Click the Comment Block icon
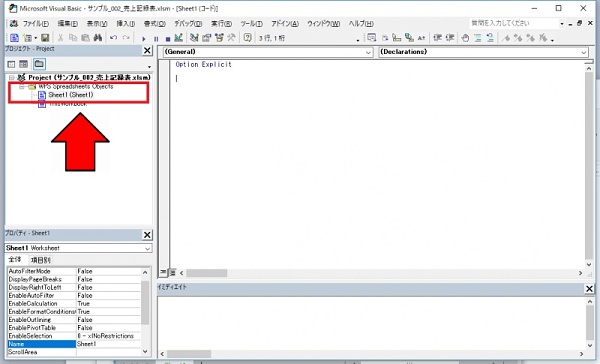Screen dimensions: 600x364 point(478,38)
